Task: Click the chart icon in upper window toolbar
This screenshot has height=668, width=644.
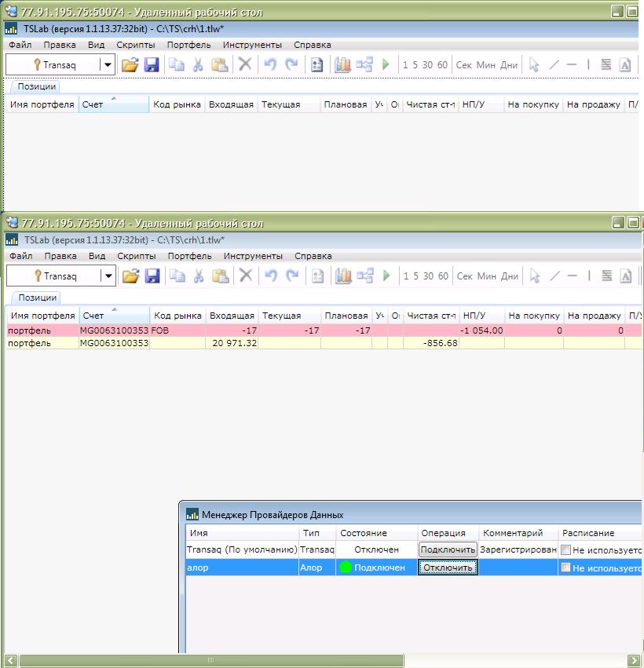Action: coord(342,64)
